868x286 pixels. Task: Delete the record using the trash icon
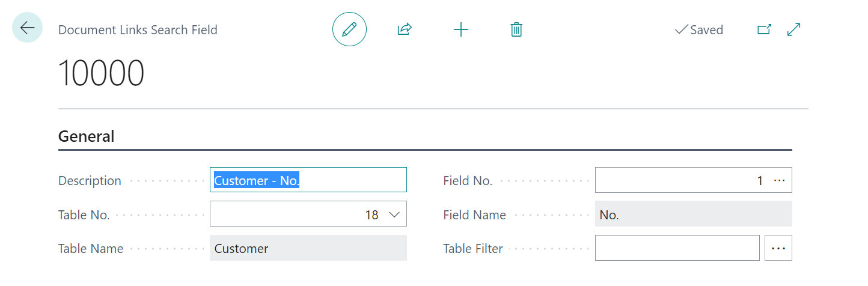516,29
